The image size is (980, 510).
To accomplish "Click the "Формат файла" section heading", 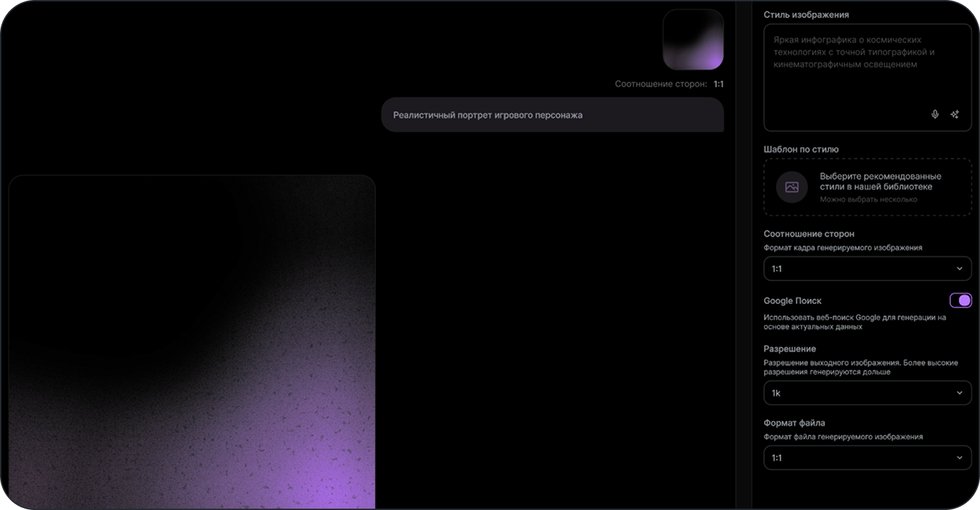I will (794, 423).
